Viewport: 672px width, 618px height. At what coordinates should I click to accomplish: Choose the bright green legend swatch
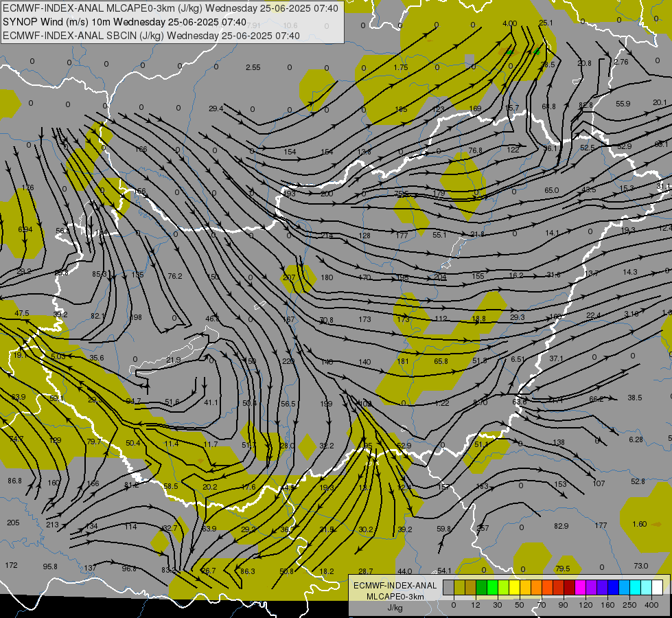pyautogui.click(x=492, y=588)
